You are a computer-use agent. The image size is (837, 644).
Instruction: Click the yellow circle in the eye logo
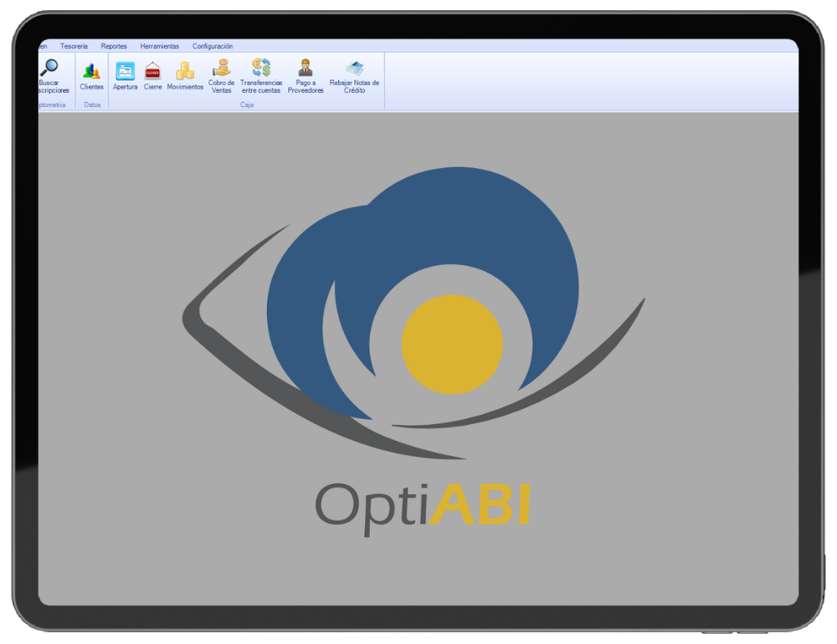click(452, 345)
